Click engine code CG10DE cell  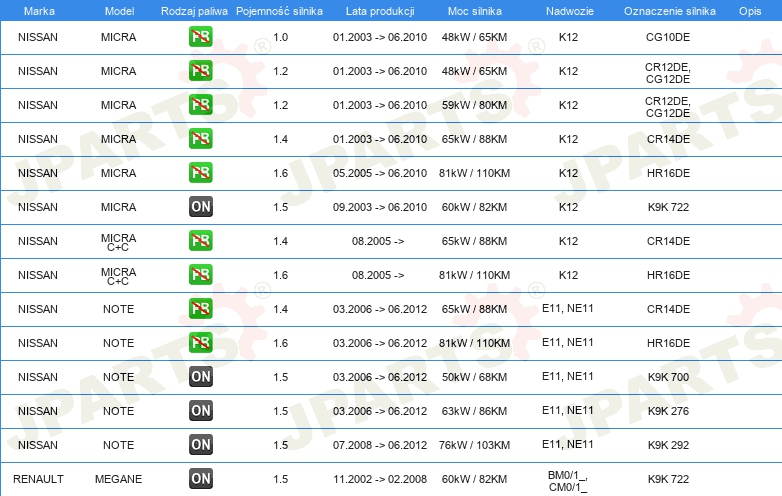coord(668,37)
